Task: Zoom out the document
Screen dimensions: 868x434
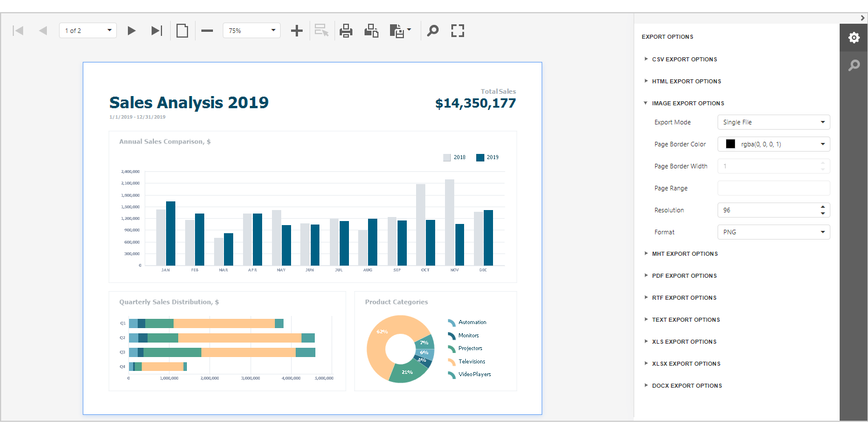Action: pos(207,30)
